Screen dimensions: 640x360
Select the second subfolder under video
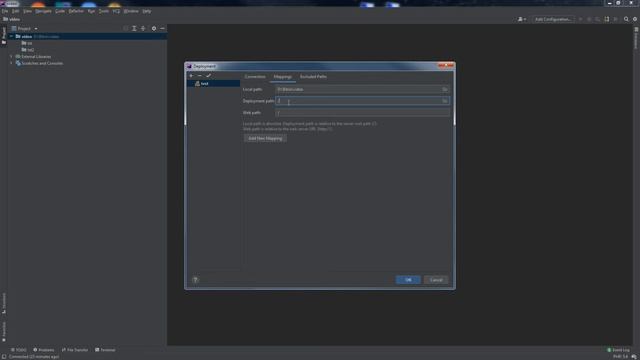[x=28, y=50]
